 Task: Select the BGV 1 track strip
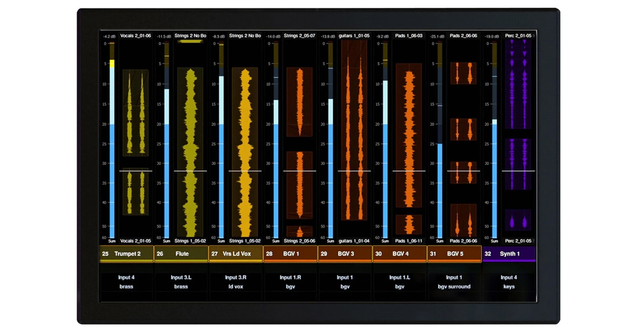(x=290, y=254)
